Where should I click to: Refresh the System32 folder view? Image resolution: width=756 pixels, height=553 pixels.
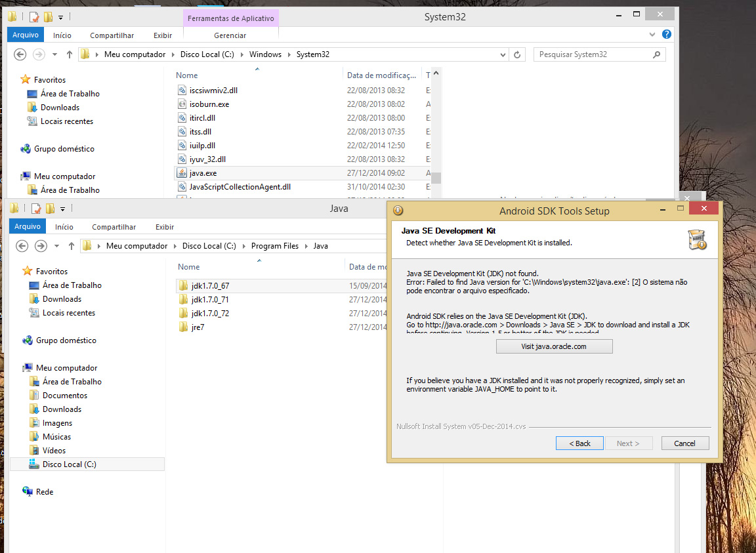pyautogui.click(x=517, y=54)
